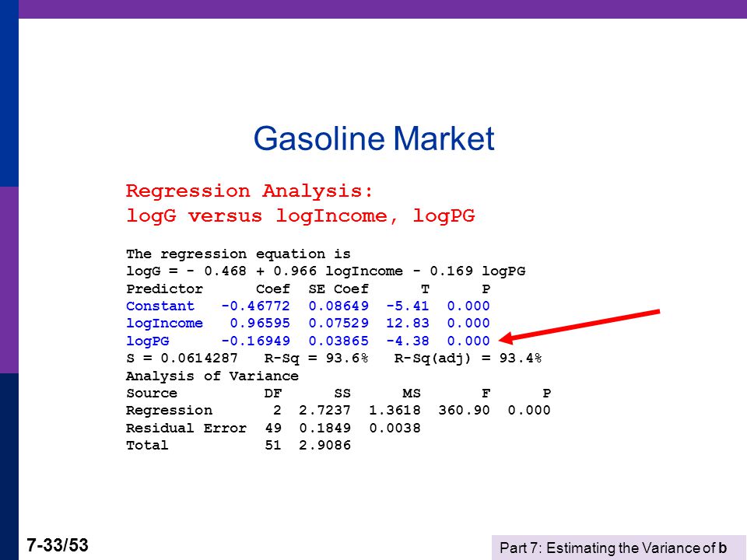This screenshot has width=747, height=560.
Task: Click the P value in the logIncome row
Action: (x=468, y=324)
